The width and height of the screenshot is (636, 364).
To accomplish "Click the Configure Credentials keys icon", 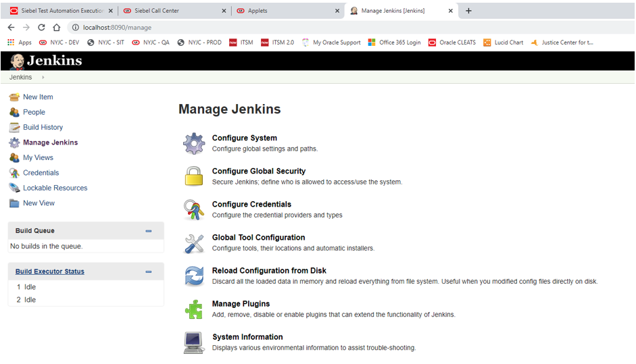I will (x=194, y=209).
